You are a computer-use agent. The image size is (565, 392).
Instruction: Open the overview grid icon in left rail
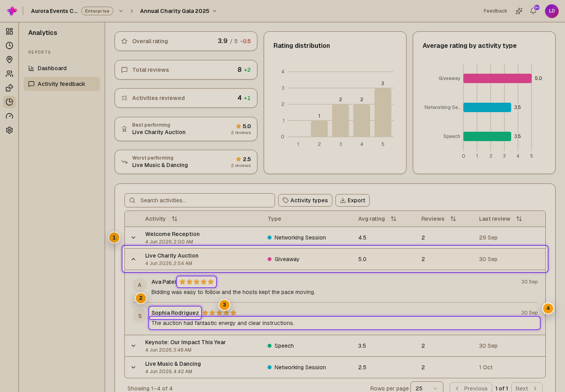pos(9,31)
